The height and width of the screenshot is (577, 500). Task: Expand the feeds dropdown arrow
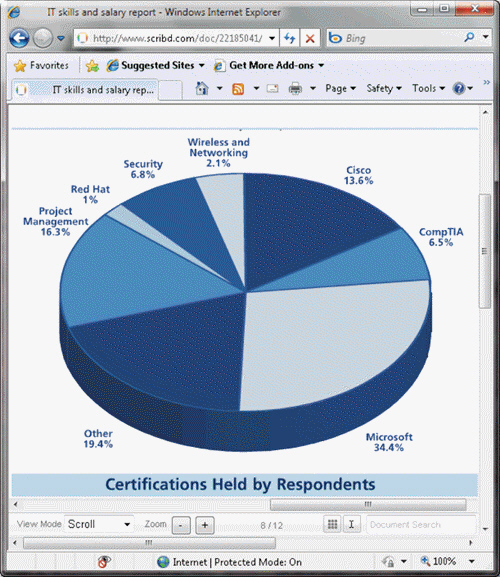[256, 88]
